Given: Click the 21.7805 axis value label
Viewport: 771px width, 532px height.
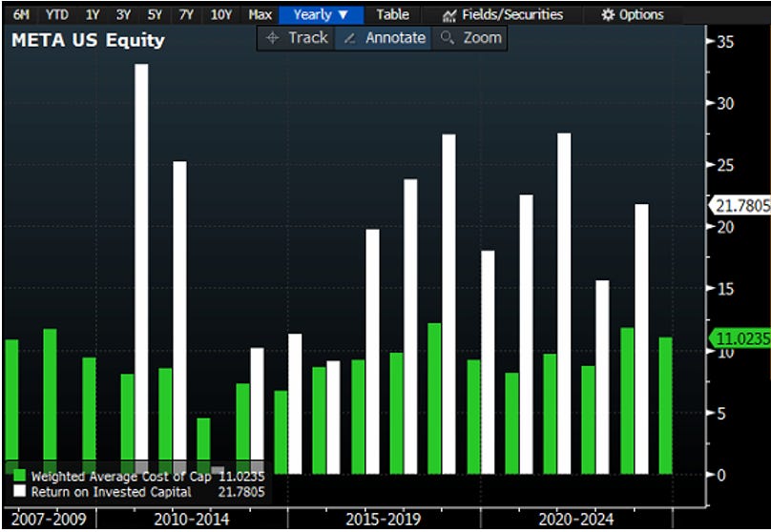Looking at the screenshot, I should (740, 205).
